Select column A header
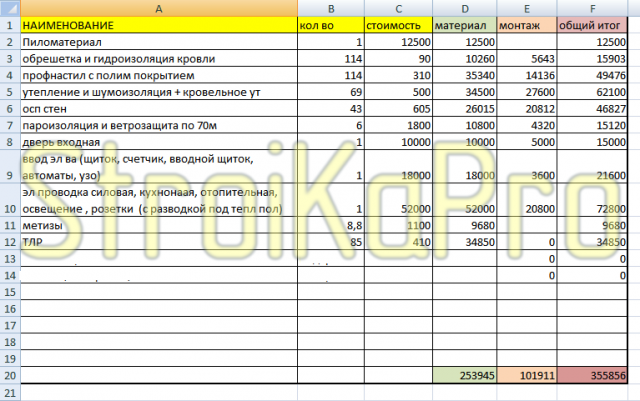This screenshot has width=640, height=401. click(159, 8)
